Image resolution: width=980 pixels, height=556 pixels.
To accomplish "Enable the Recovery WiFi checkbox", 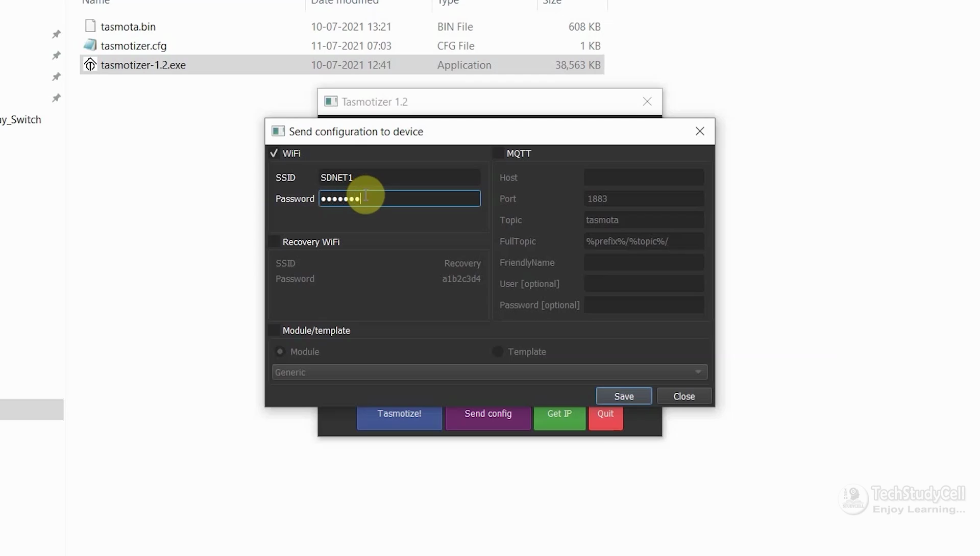I will tap(274, 242).
